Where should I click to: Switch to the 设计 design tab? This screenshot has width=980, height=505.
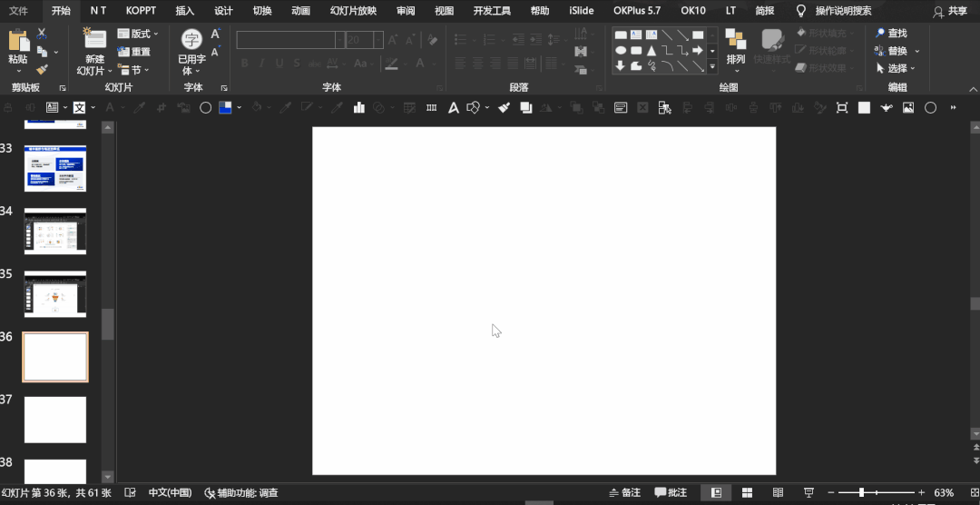coord(223,11)
